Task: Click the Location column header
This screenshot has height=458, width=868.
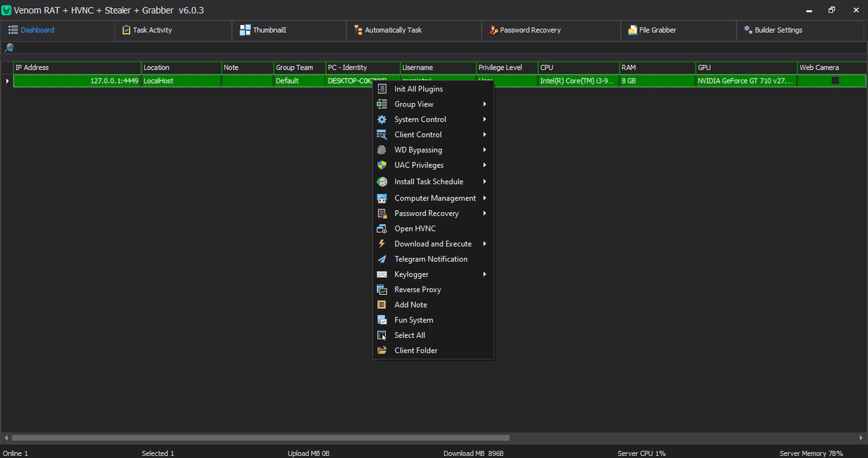Action: pyautogui.click(x=182, y=68)
